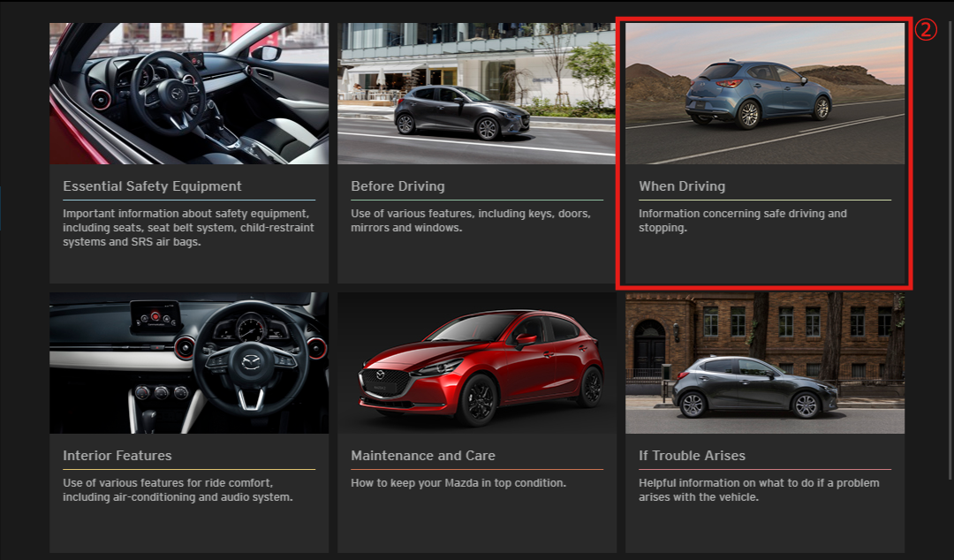Select the If Trouble Arises parked car photo
The image size is (954, 560).
pos(764,363)
